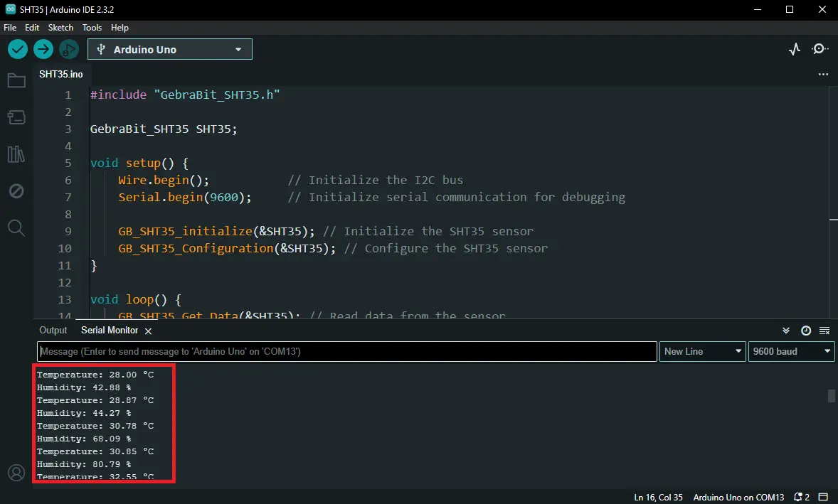
Task: Click the Temperature: 28.00 °C output line
Action: 95,375
